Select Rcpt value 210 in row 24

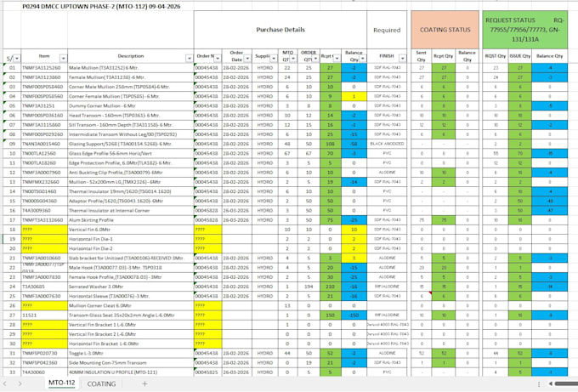331,287
